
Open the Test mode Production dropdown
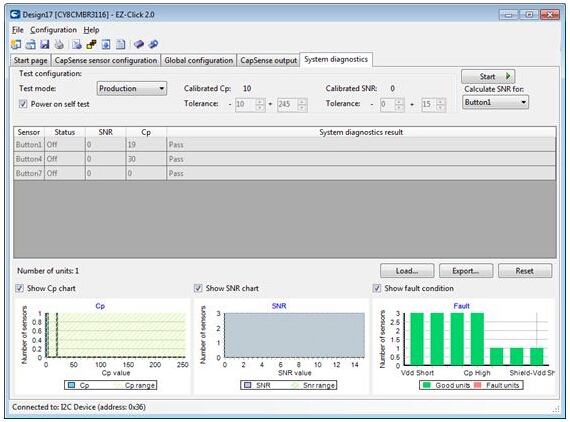(x=132, y=88)
